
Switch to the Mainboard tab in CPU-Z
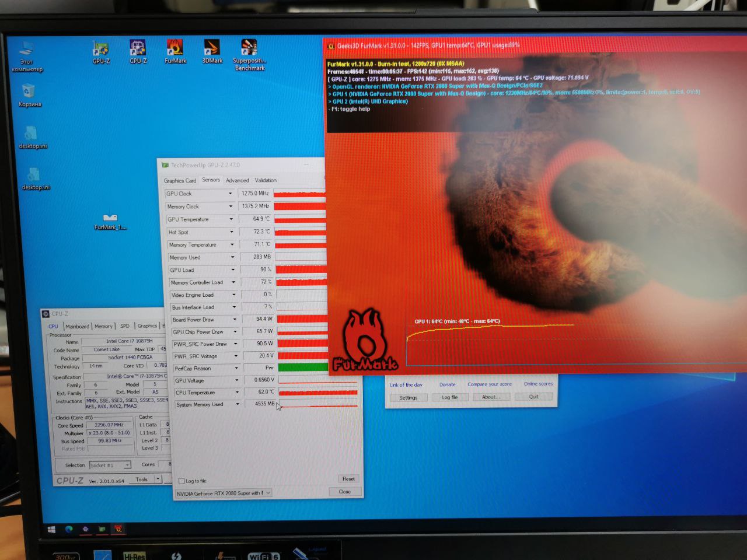77,327
